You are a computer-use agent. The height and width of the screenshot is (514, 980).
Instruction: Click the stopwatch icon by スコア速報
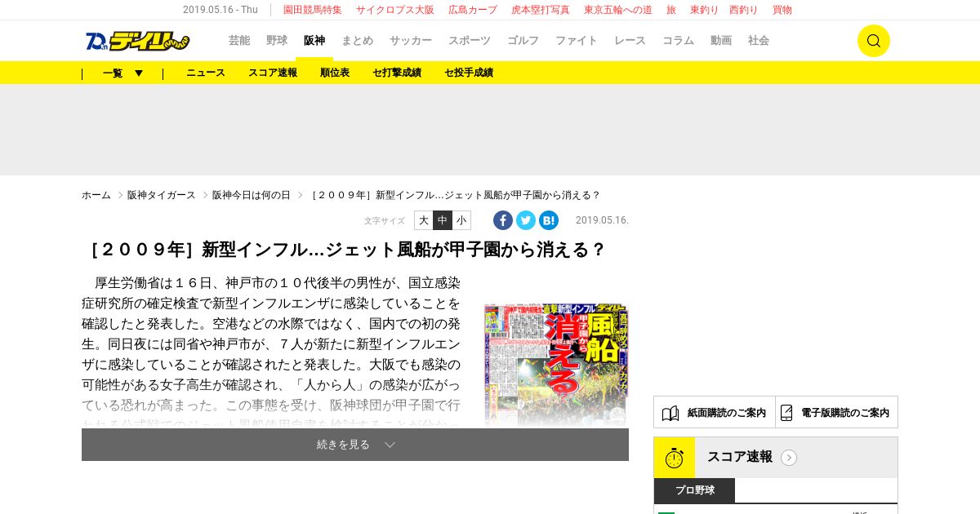(x=675, y=458)
